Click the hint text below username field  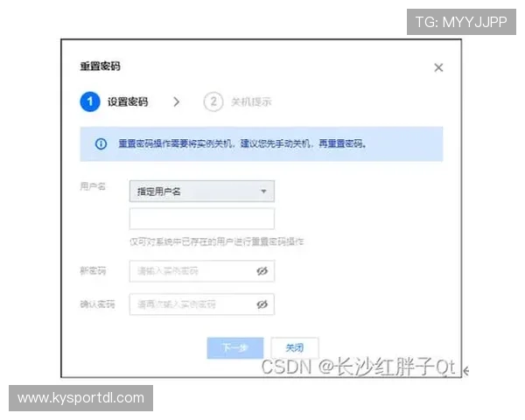(x=217, y=241)
